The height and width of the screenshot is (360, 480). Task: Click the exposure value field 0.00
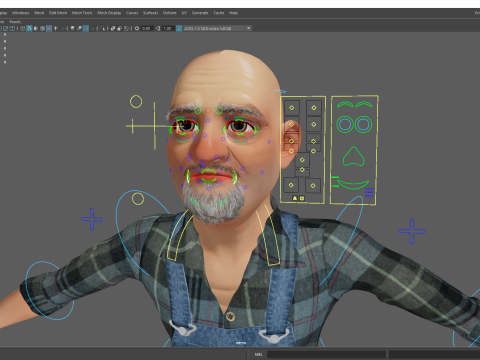coord(146,28)
